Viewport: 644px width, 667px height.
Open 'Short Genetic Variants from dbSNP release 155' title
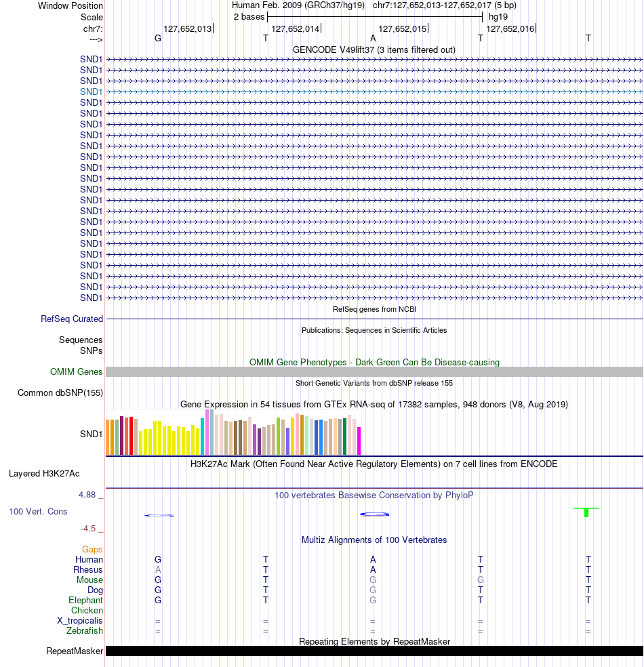click(374, 383)
